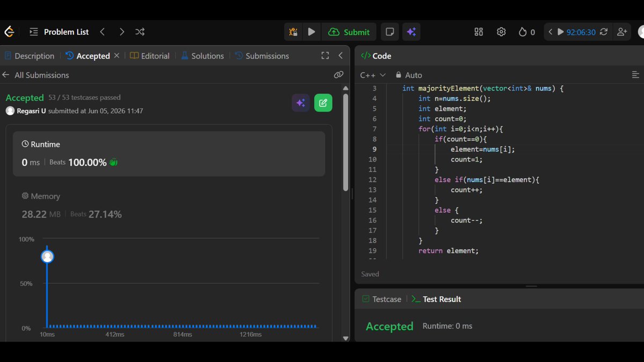
Task: Go to the previous problem arrow
Action: pyautogui.click(x=102, y=32)
